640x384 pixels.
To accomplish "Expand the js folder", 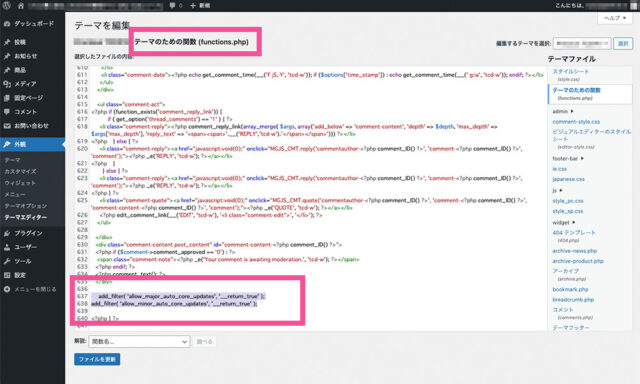I will 557,190.
